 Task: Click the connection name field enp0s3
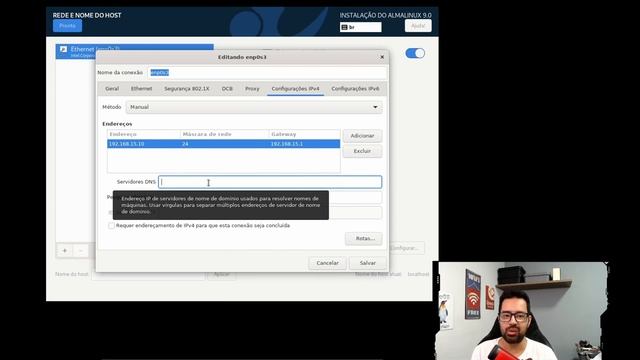[x=267, y=72]
